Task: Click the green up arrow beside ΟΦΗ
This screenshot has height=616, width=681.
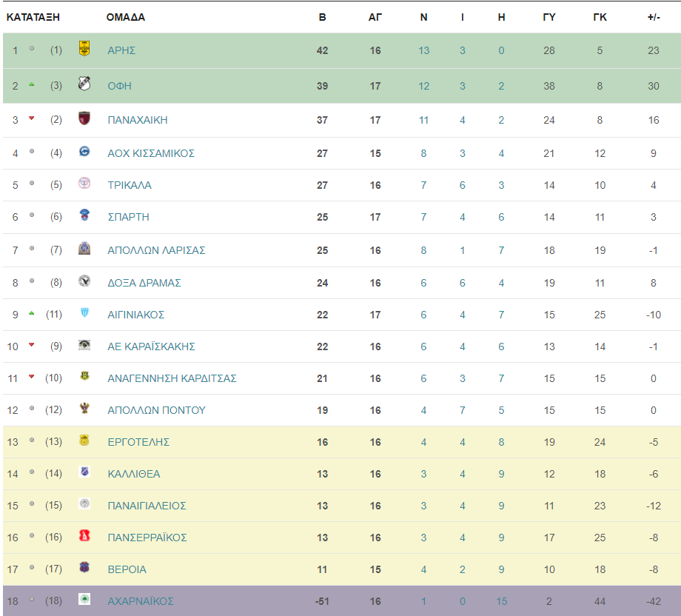Action: point(31,84)
